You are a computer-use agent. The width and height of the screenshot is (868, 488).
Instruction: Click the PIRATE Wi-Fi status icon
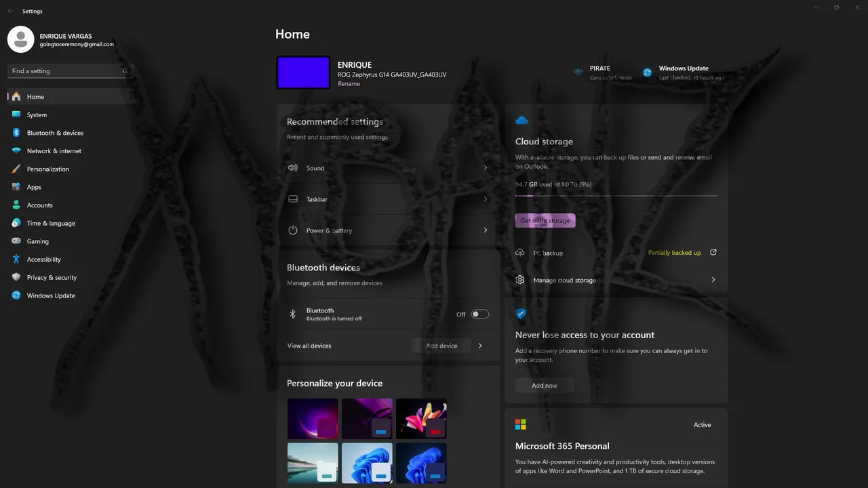(578, 73)
